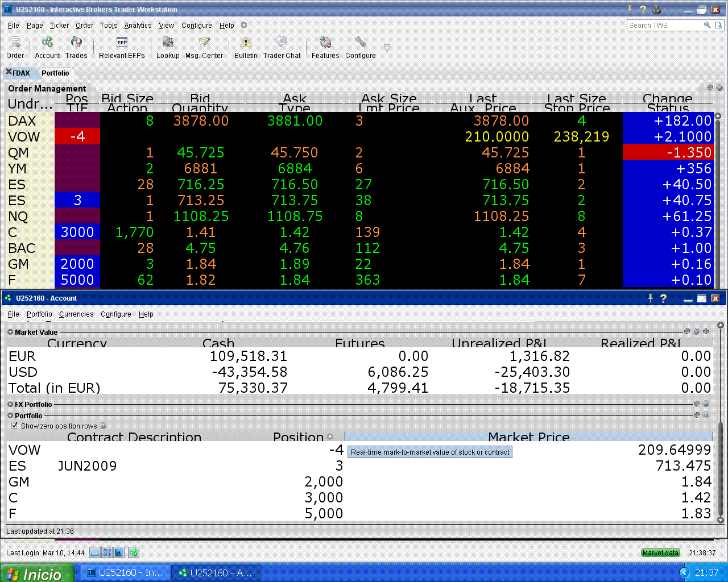728x582 pixels.
Task: Click the Relevant EFPs toolbar icon
Action: point(122,47)
